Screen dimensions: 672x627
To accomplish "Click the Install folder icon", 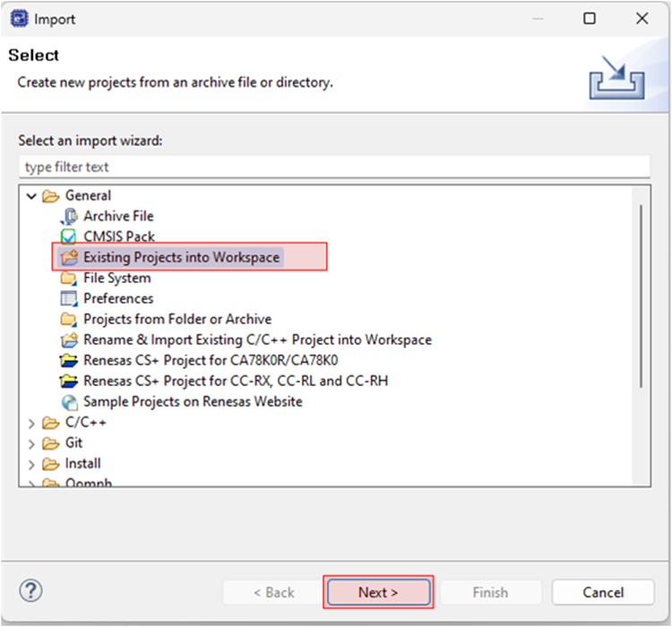I will (50, 464).
